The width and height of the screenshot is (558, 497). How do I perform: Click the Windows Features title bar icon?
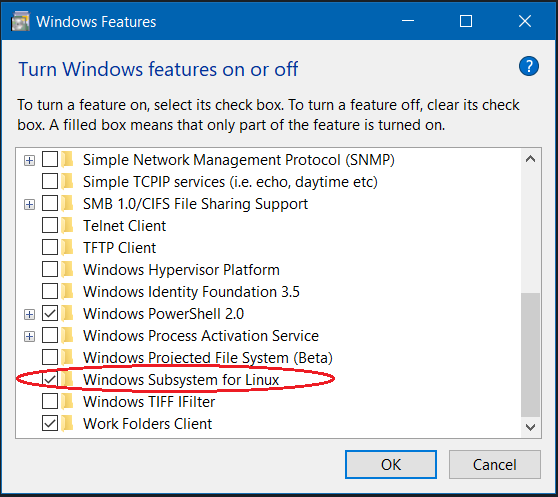click(20, 22)
